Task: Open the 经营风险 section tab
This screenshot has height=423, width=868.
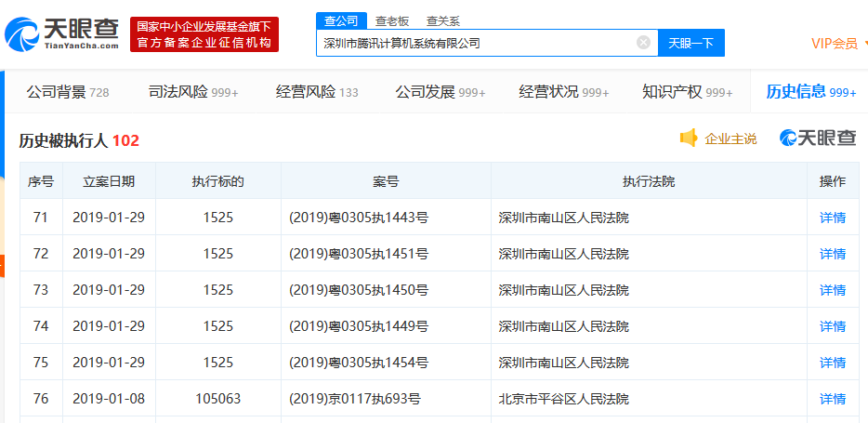Action: (x=317, y=91)
